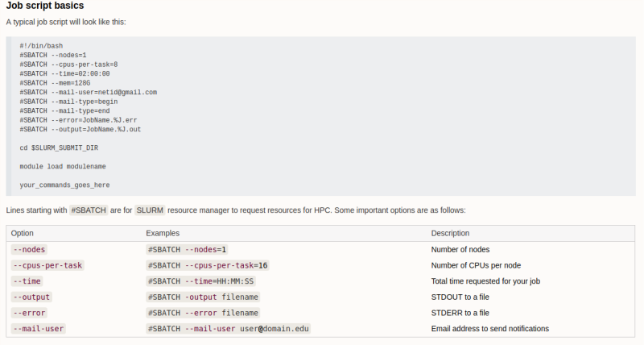Click the "Description" table column header

(452, 233)
